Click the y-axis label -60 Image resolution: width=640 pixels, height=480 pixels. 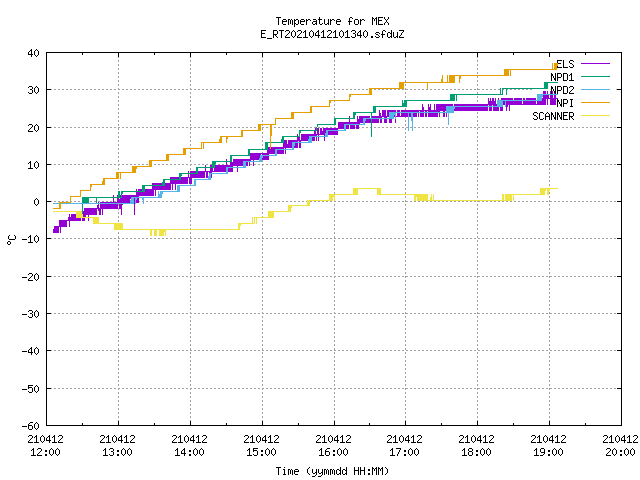click(x=31, y=426)
